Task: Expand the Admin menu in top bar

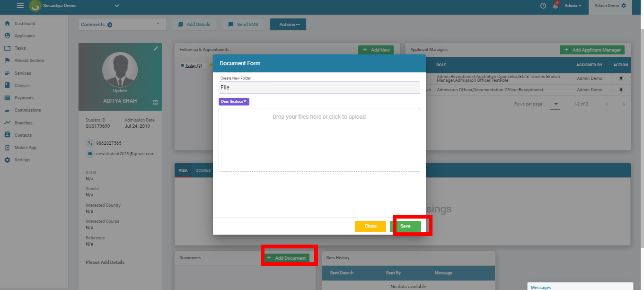Action: (x=573, y=6)
